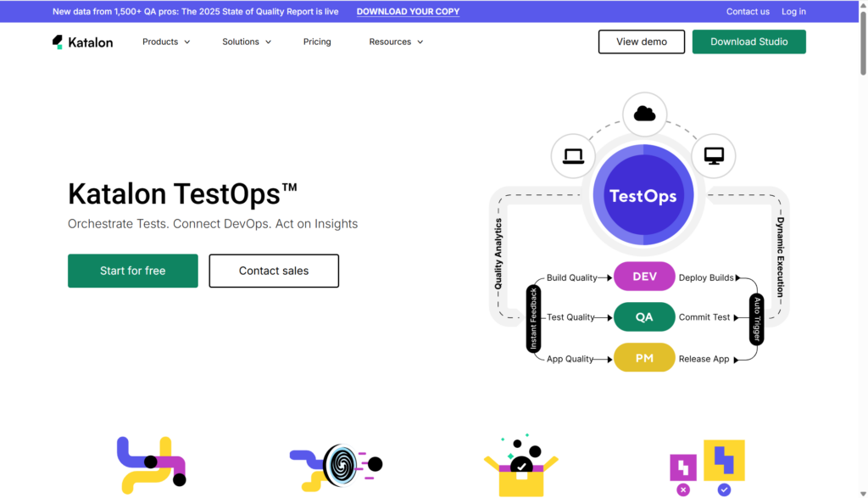The image size is (868, 498).
Task: Click the green QA badge
Action: pos(644,317)
